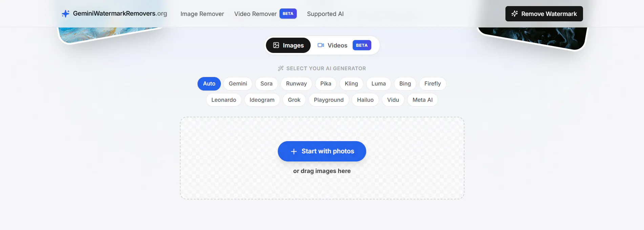Click the sparkle icon in Remove Watermark button

pos(515,14)
